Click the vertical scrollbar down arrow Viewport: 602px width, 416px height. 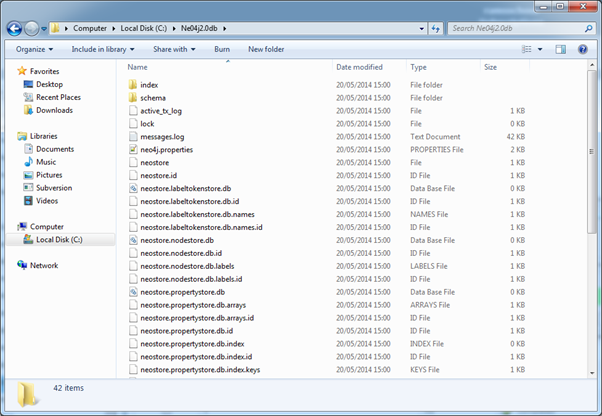592,373
